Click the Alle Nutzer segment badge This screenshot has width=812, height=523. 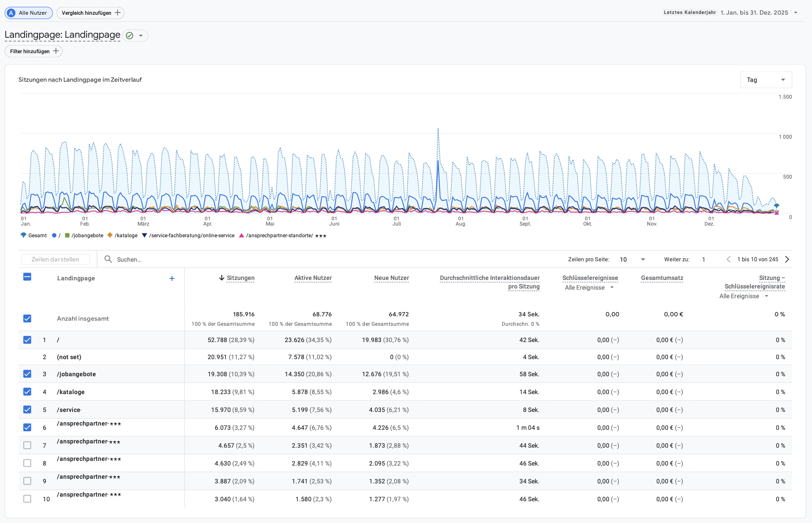(29, 13)
